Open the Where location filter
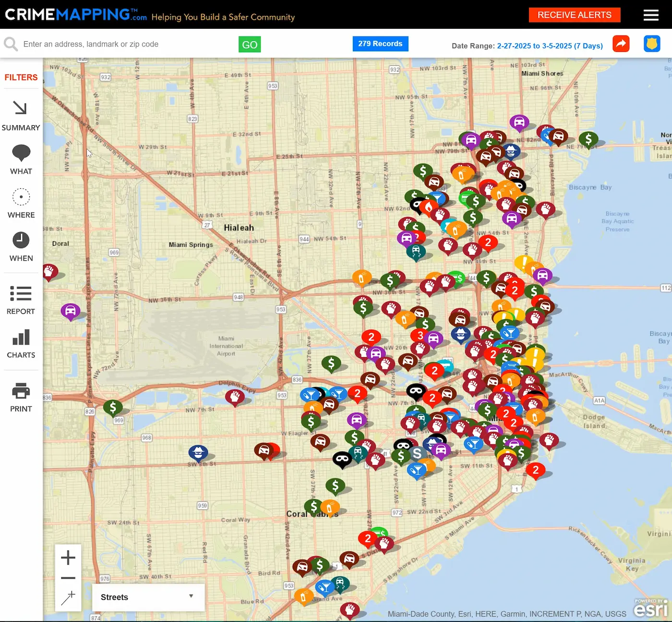The image size is (672, 622). (21, 203)
